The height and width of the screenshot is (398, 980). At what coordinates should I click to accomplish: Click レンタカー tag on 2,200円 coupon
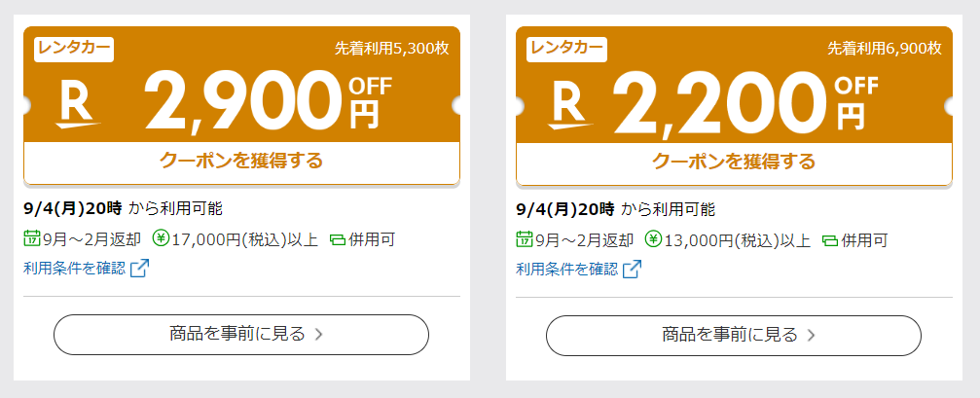(566, 50)
